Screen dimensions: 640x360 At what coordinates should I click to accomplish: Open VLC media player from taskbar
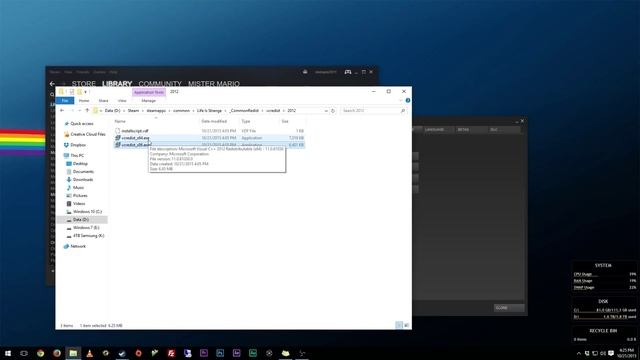point(89,353)
